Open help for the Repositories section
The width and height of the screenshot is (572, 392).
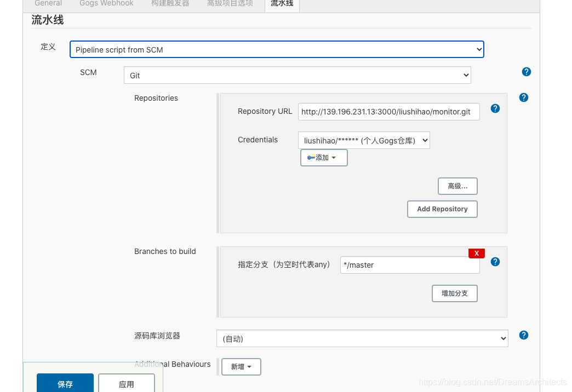[x=523, y=97]
